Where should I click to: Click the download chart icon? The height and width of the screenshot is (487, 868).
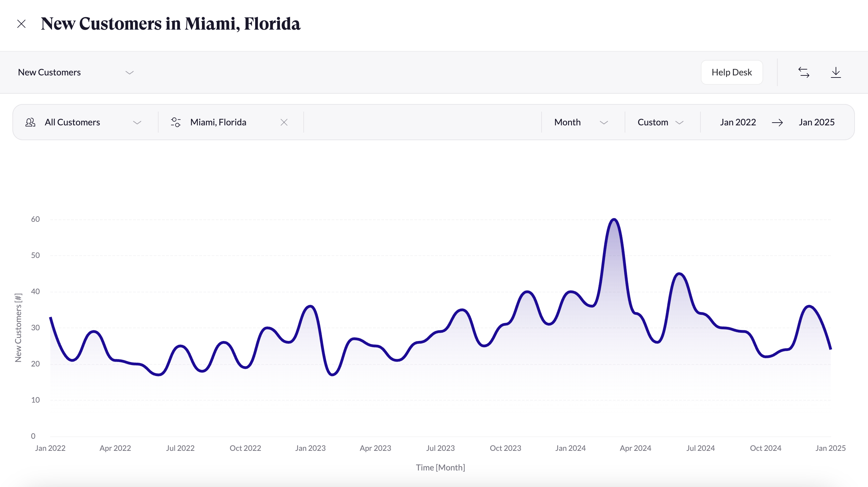(x=836, y=72)
